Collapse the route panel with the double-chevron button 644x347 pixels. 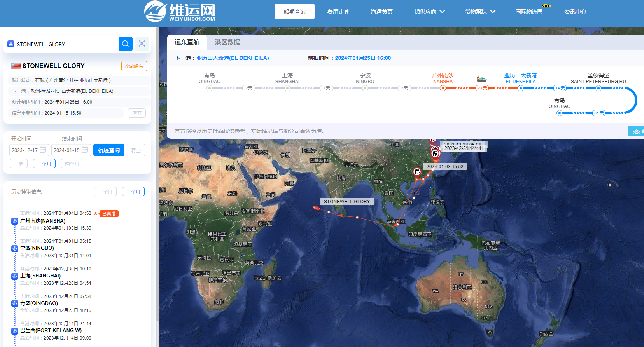[636, 131]
